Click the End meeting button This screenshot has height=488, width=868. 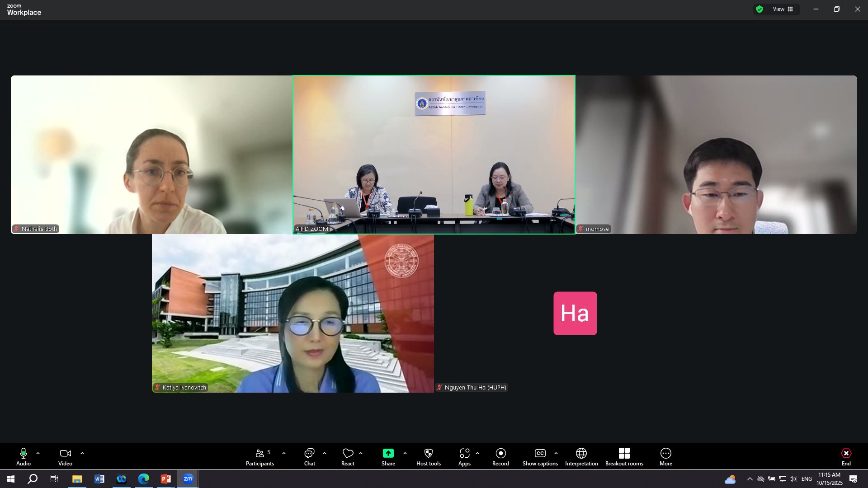(x=846, y=456)
